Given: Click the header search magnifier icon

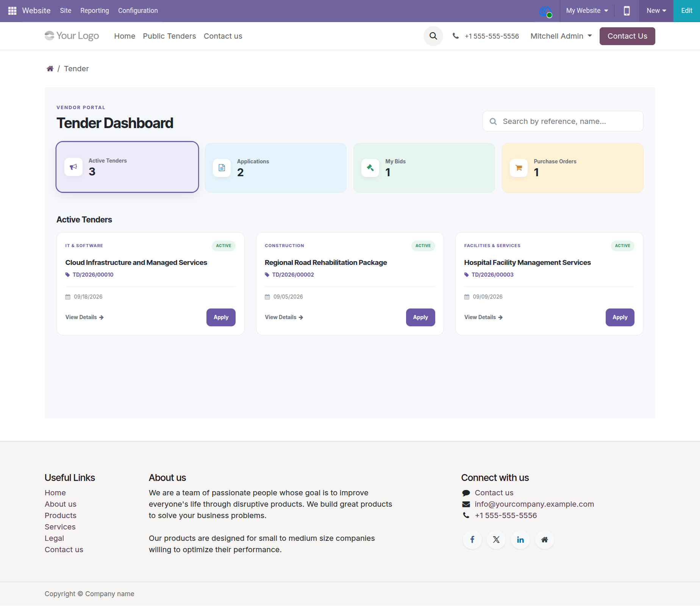Looking at the screenshot, I should (x=433, y=36).
